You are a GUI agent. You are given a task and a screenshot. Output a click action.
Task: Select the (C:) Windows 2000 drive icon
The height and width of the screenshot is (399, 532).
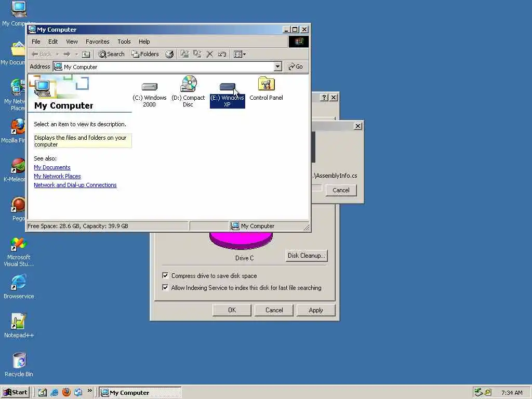(x=149, y=95)
